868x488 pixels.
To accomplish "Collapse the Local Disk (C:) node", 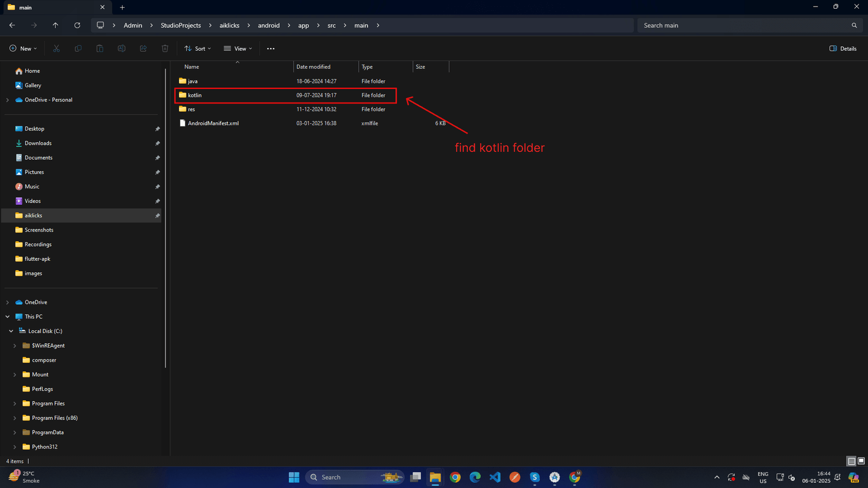I will pos(11,331).
